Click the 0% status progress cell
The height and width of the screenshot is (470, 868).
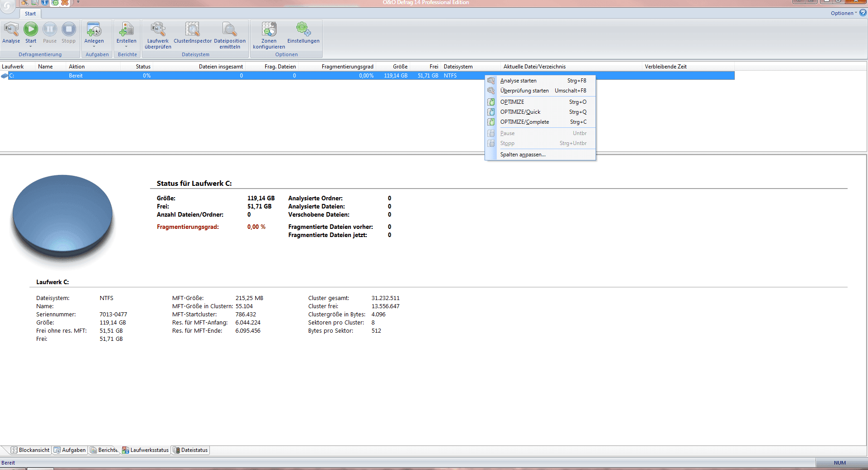coord(147,76)
